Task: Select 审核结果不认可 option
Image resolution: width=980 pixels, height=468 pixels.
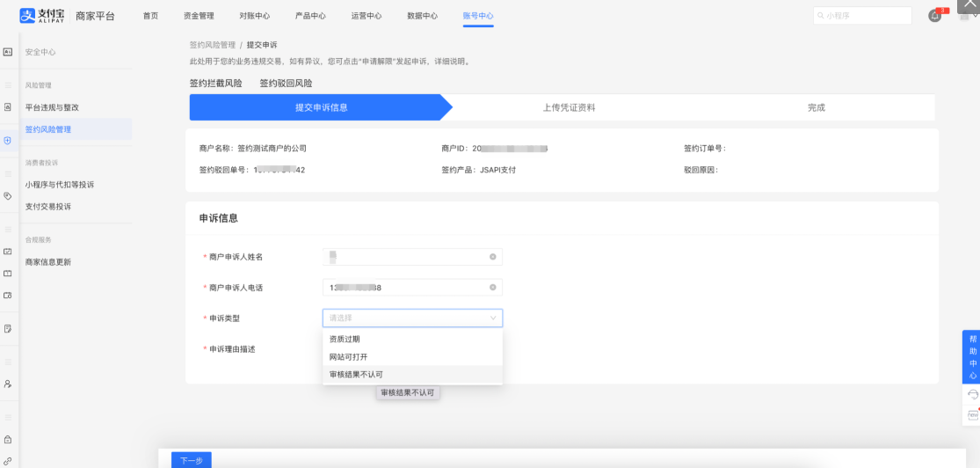Action: 412,374
